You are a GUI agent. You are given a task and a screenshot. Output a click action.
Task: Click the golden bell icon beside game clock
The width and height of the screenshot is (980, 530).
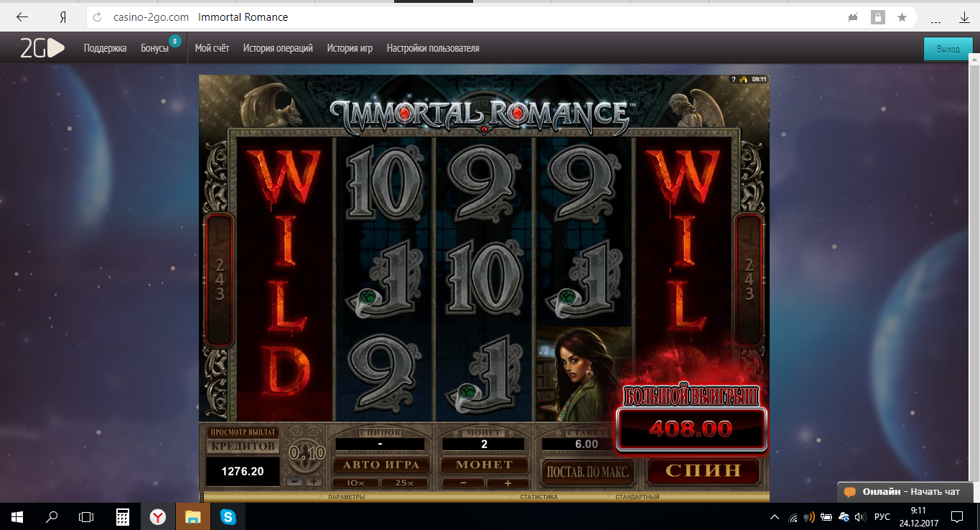click(x=744, y=80)
